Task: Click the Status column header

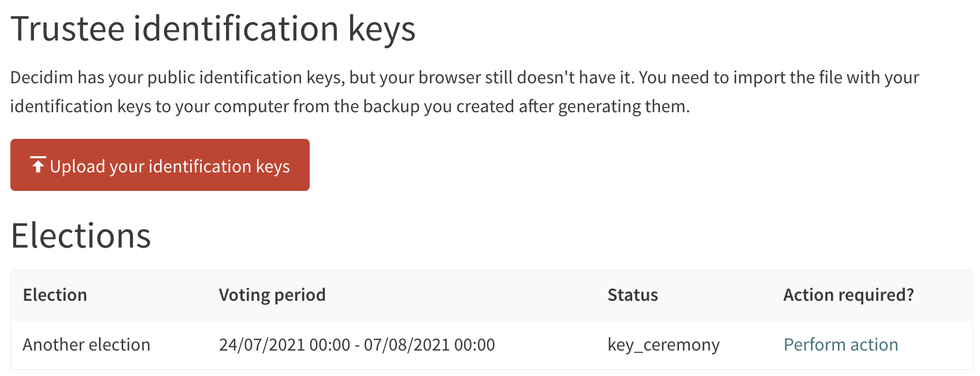Action: click(633, 295)
